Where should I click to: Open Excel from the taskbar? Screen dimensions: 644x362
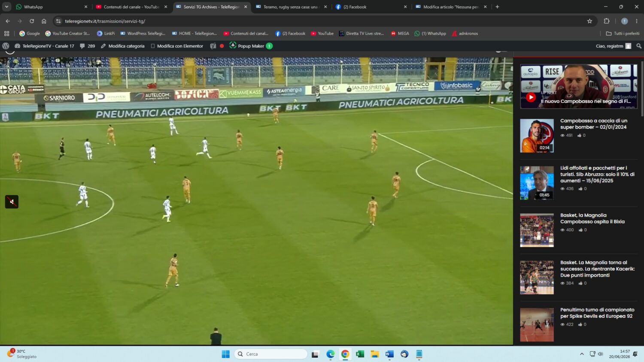tap(360, 354)
